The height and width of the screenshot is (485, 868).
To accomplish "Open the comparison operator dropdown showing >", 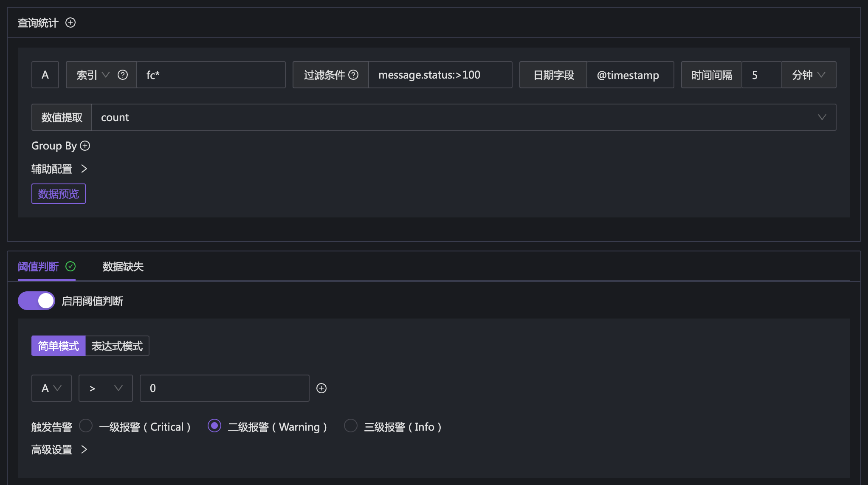I will pos(105,388).
